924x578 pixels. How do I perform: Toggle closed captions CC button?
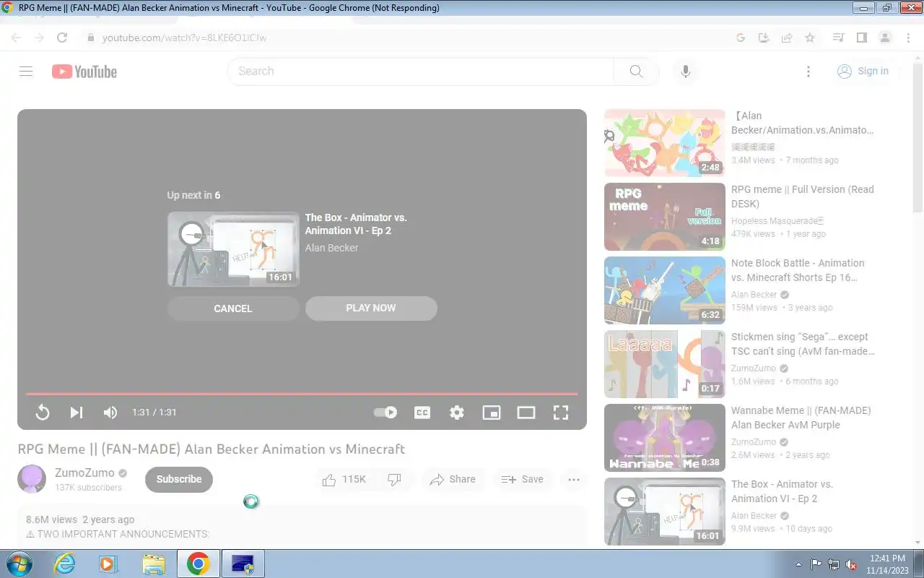pos(422,413)
